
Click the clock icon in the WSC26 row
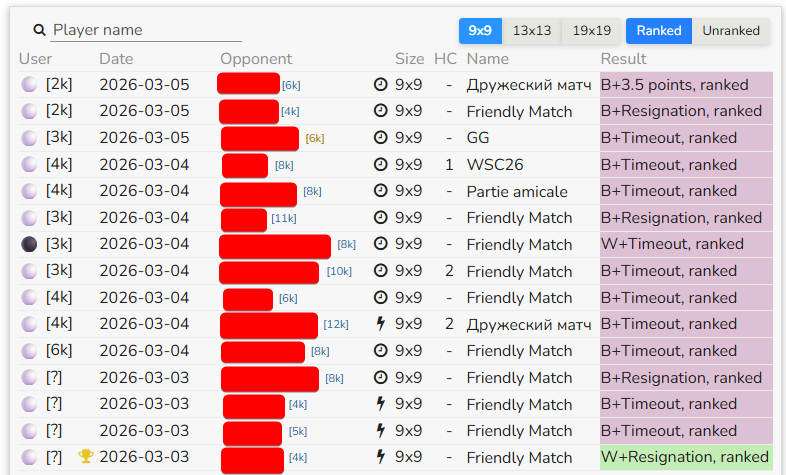(x=380, y=164)
